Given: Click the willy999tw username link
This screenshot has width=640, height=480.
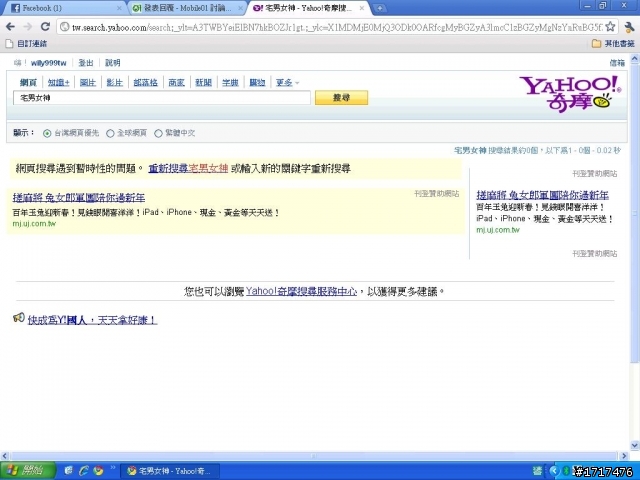Looking at the screenshot, I should [x=49, y=63].
